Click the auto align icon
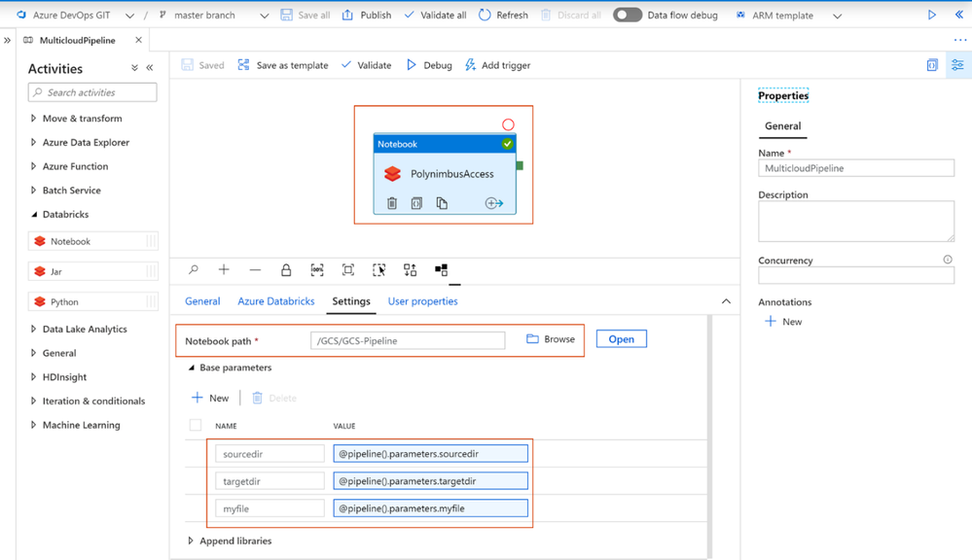 (x=410, y=269)
